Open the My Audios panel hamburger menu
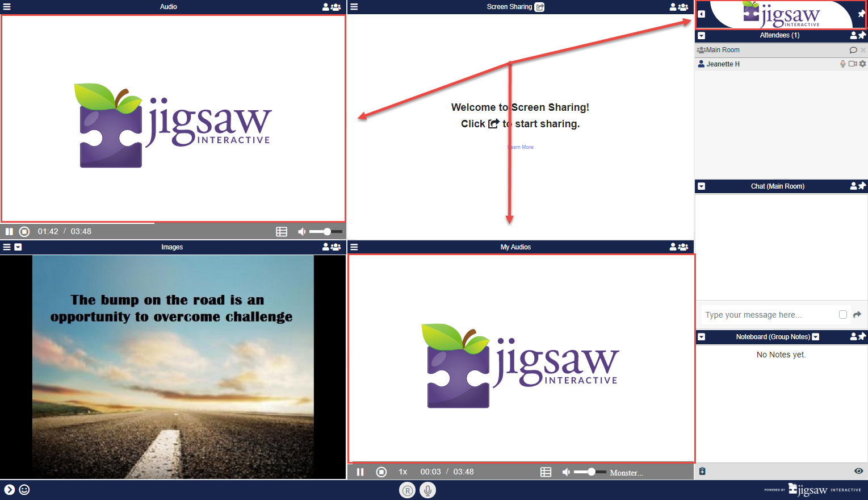Viewport: 868px width, 500px height. 354,247
